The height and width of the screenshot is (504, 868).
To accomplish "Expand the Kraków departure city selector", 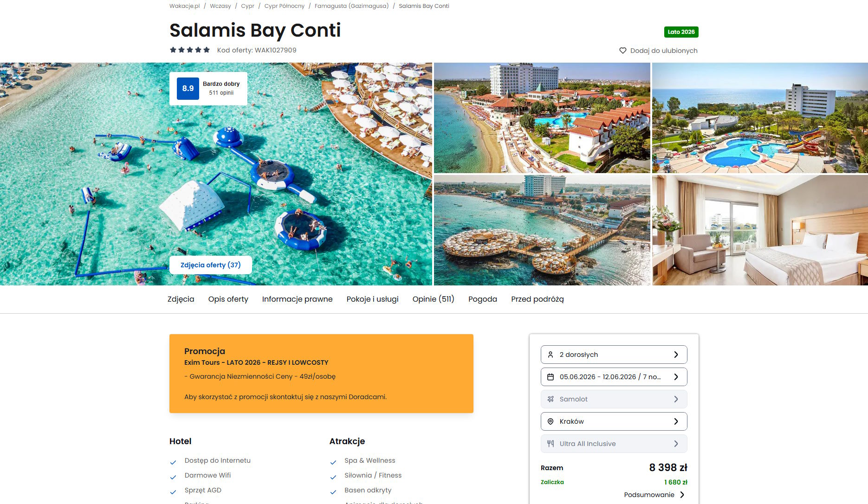I will coord(614,421).
